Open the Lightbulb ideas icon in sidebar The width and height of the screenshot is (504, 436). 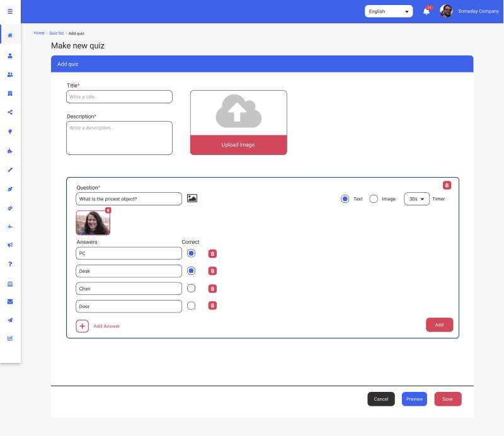click(x=9, y=132)
